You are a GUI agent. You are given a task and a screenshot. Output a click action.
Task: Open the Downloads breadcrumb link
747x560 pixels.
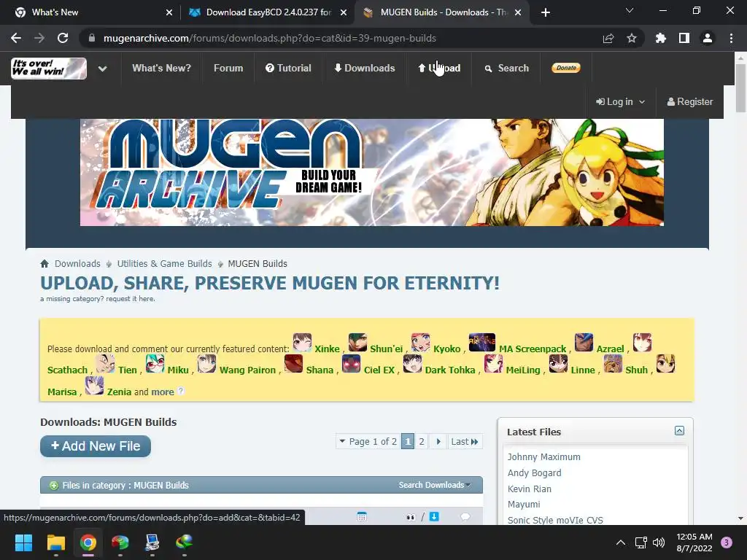tap(77, 264)
